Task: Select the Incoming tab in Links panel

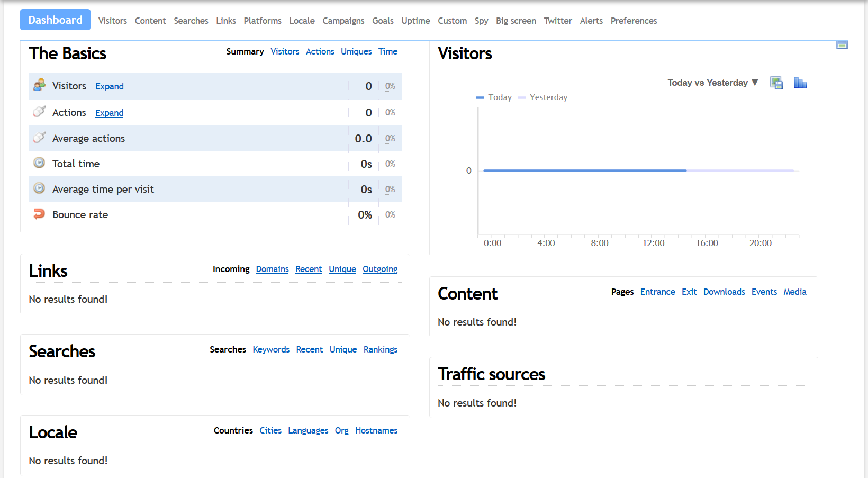Action: [231, 269]
